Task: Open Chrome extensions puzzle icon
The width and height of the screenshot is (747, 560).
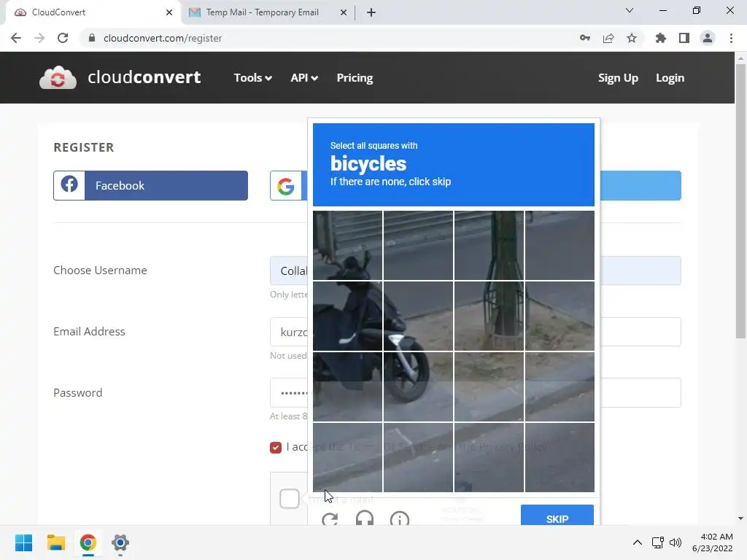Action: point(660,38)
